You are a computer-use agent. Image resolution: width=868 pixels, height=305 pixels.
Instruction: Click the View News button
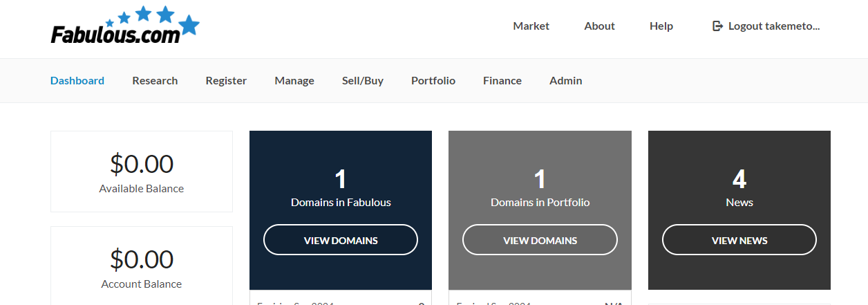739,240
